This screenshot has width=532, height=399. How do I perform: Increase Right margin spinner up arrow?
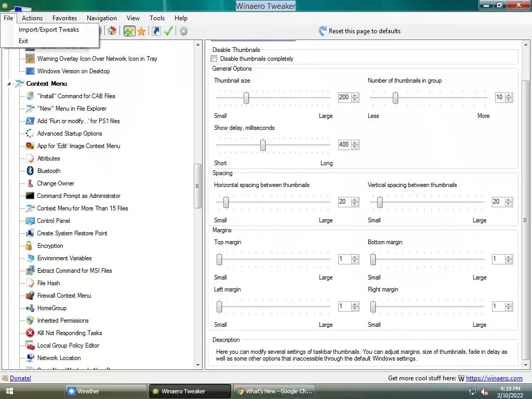click(508, 304)
